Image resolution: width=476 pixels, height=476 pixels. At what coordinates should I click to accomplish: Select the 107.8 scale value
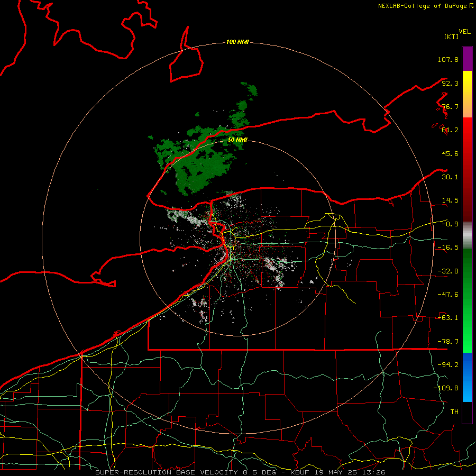click(x=448, y=59)
